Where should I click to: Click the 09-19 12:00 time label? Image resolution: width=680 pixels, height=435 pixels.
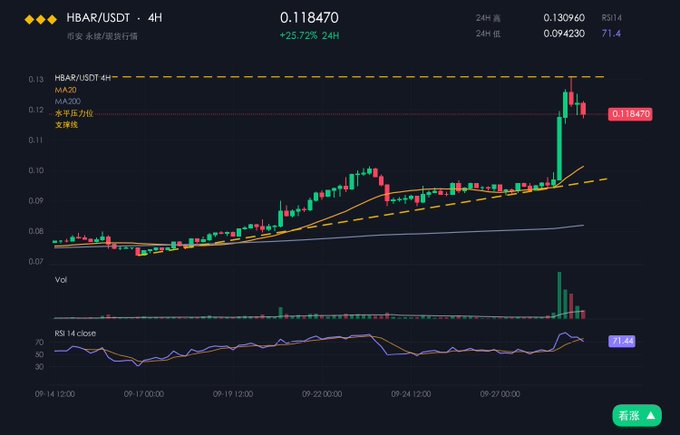233,394
